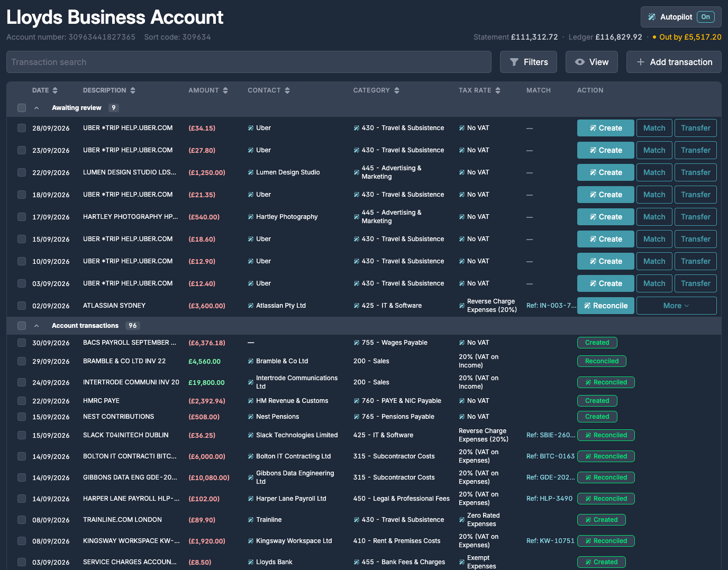Tick the 28/09/2026 Uber row checkbox
728x570 pixels.
click(x=22, y=128)
